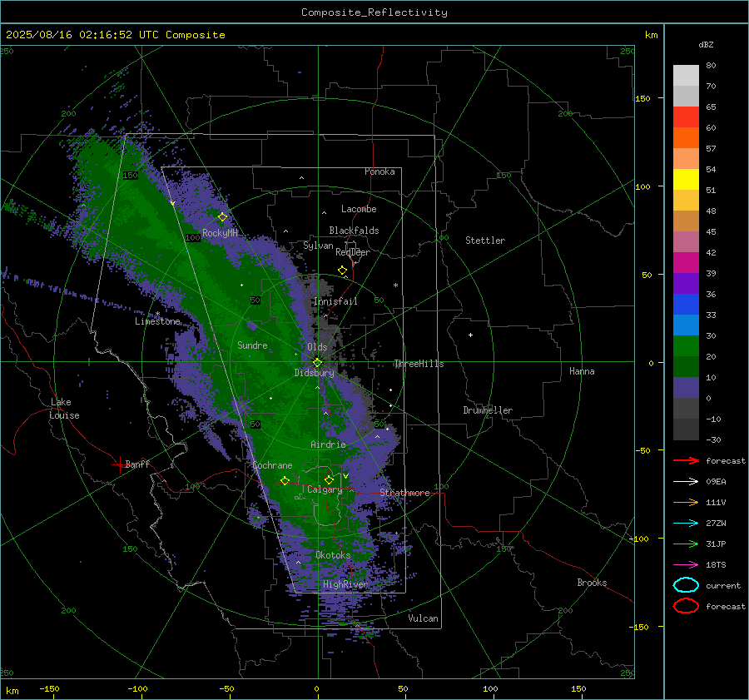Pick the slate purple 10 dBZ color band
Screen dimensions: 749x700
[x=686, y=388]
